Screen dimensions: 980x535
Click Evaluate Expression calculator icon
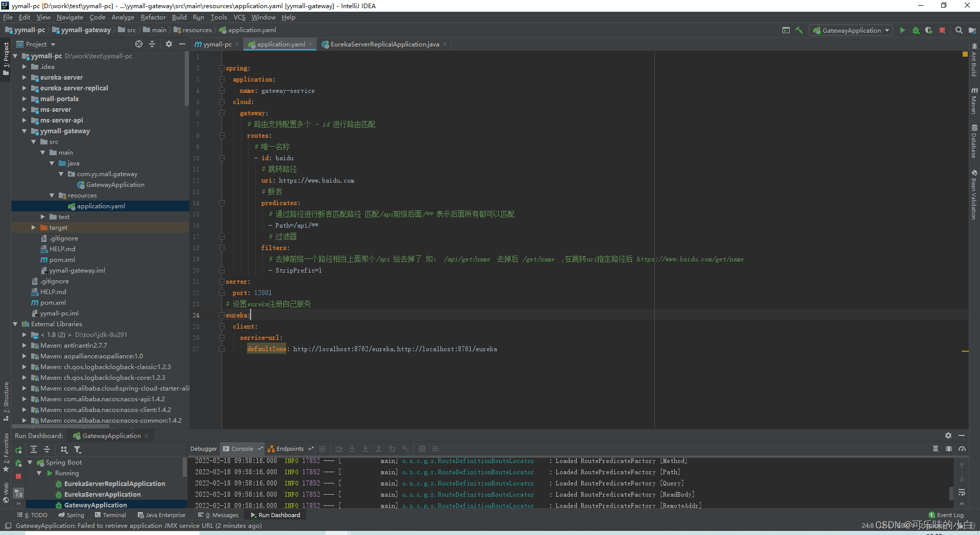422,449
